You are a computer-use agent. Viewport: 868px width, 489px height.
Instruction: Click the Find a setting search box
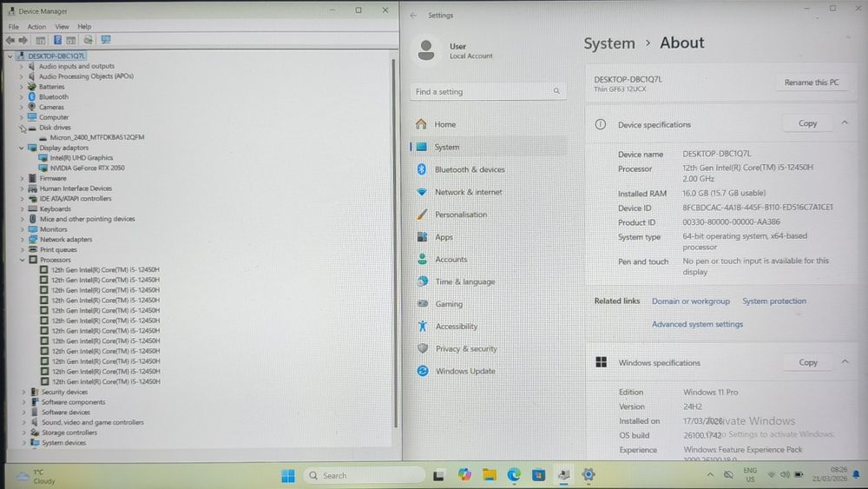coord(488,91)
